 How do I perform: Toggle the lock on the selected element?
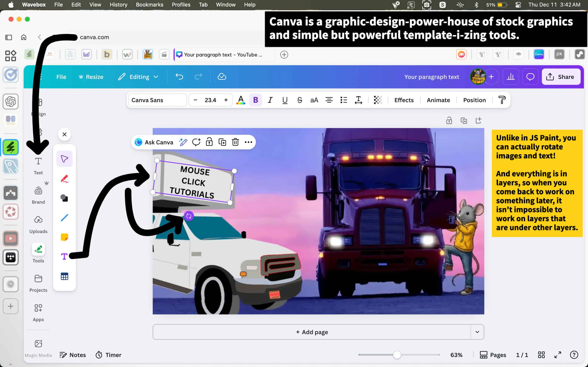[x=209, y=142]
